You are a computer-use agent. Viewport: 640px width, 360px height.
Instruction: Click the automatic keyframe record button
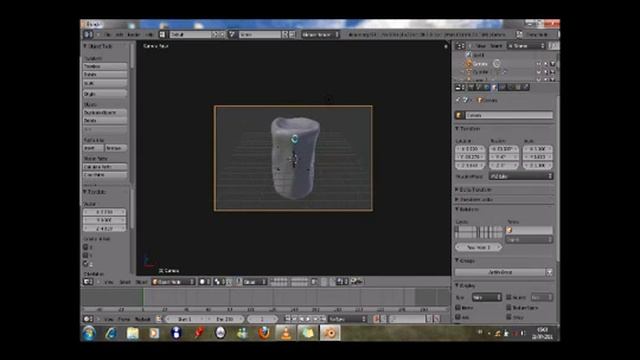pyautogui.click(x=376, y=319)
